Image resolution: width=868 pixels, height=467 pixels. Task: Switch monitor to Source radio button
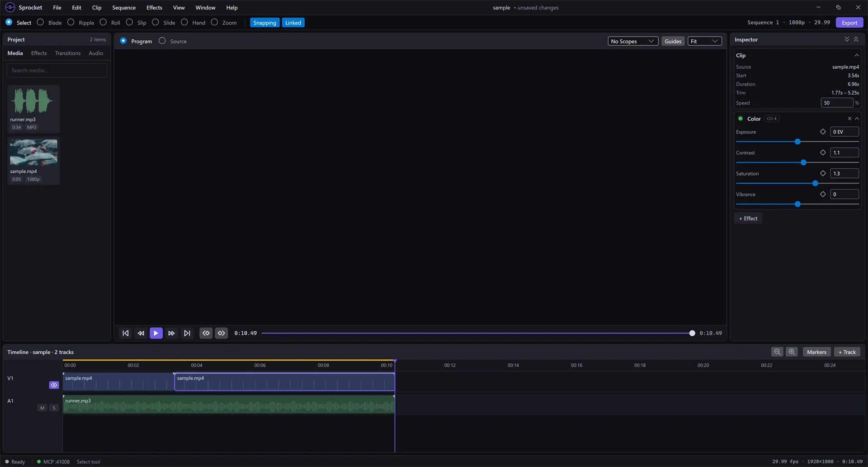click(x=162, y=41)
